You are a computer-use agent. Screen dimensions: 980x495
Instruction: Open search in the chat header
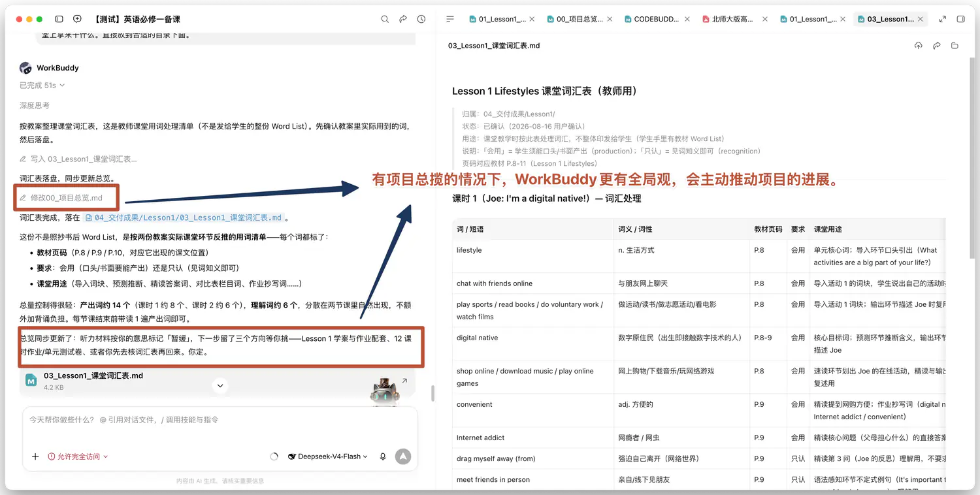tap(385, 19)
